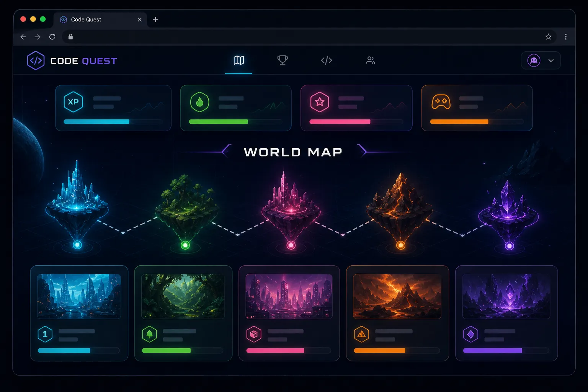This screenshot has height=392, width=588.
Task: Click the pink star hexagon icon
Action: (320, 102)
